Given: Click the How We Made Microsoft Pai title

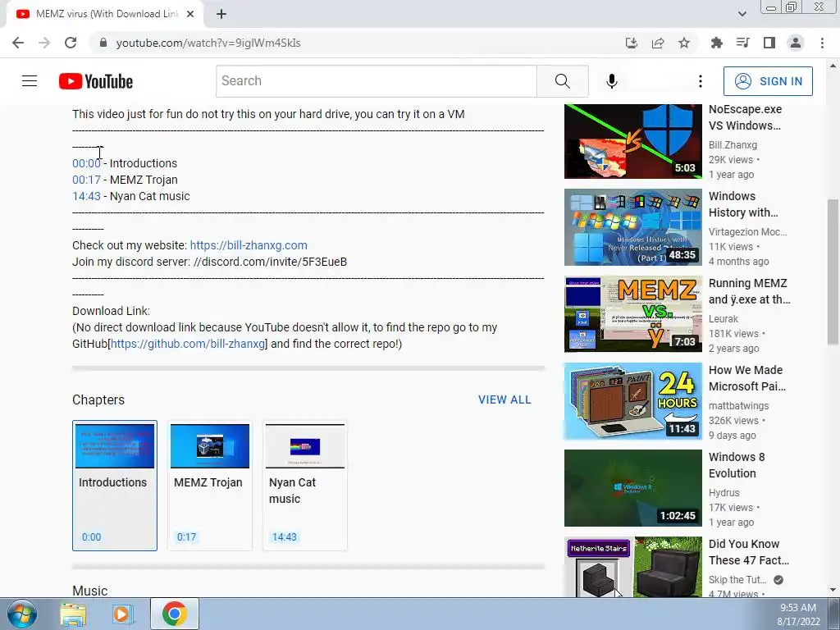Looking at the screenshot, I should pyautogui.click(x=747, y=378).
